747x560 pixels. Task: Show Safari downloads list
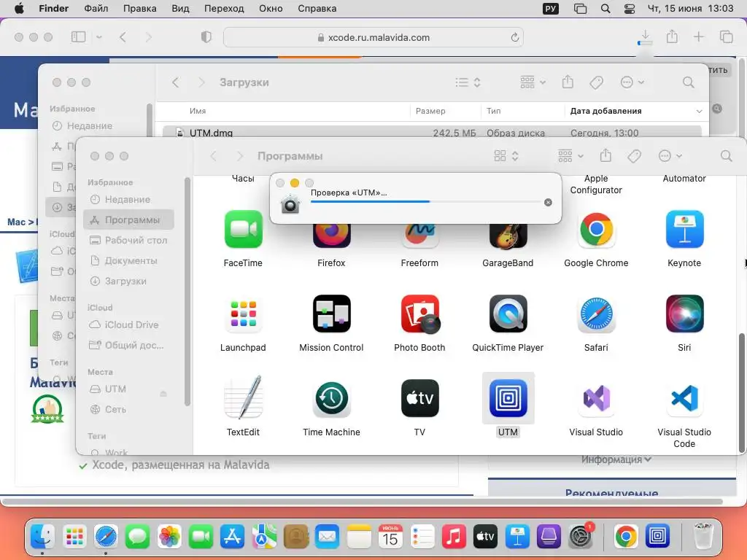(645, 36)
